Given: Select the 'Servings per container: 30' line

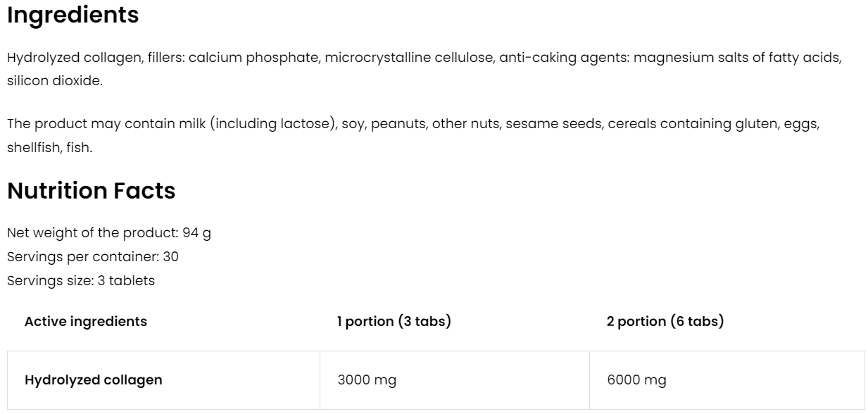Looking at the screenshot, I should coord(92,257).
